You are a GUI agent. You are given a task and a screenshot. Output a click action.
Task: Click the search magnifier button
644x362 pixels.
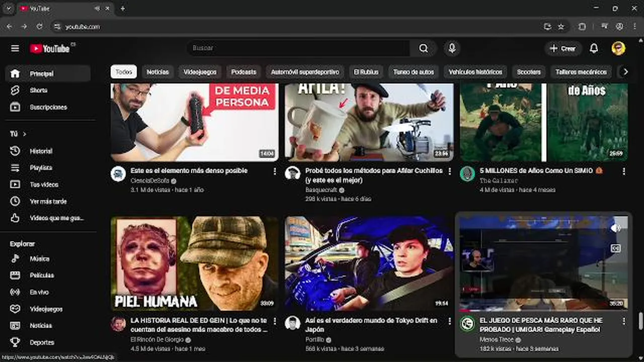click(x=424, y=48)
